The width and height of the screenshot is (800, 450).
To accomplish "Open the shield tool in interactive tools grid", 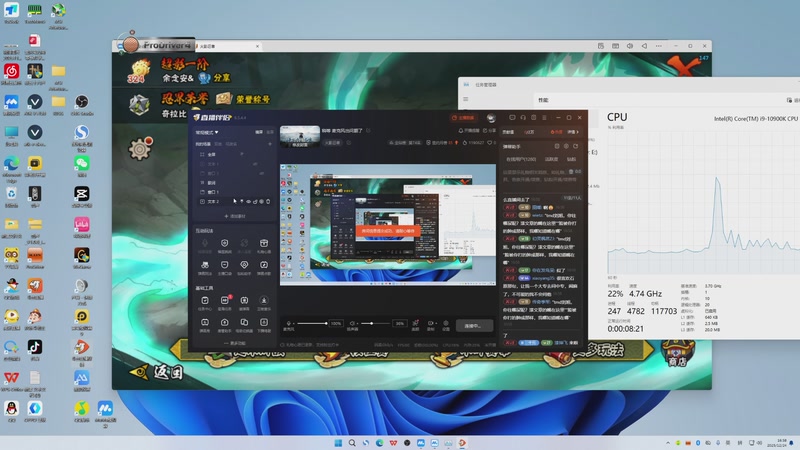I will coord(224,244).
